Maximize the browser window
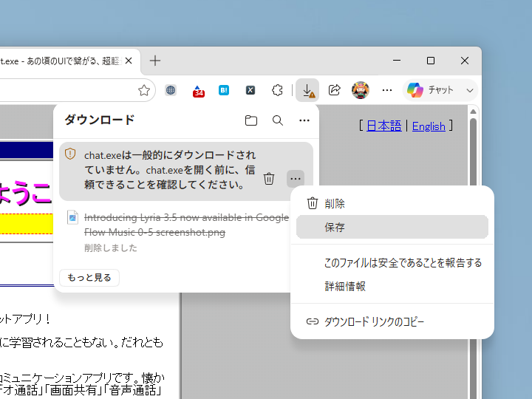Image resolution: width=532 pixels, height=399 pixels. point(431,61)
